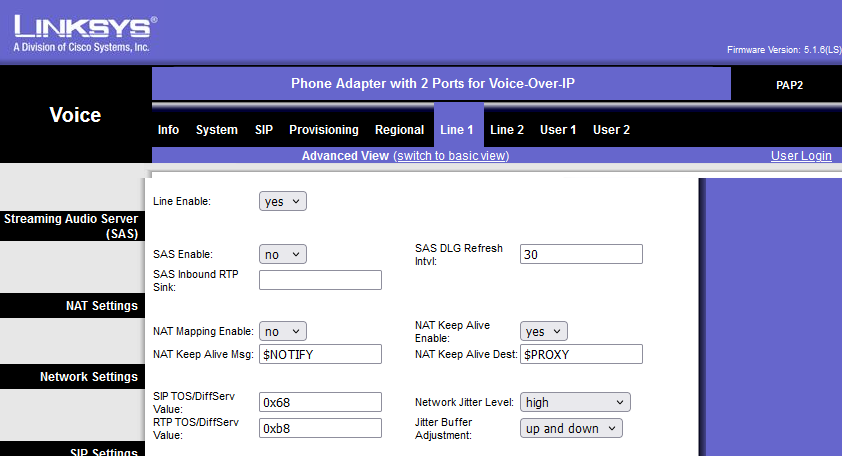The height and width of the screenshot is (456, 842).
Task: Open the User 2 tab
Action: pyautogui.click(x=611, y=130)
